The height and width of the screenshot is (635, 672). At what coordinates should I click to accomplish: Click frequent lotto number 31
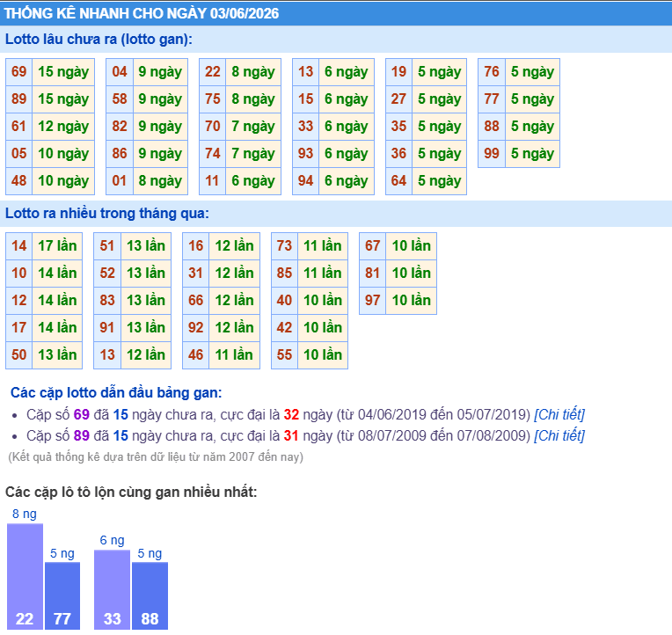click(196, 273)
